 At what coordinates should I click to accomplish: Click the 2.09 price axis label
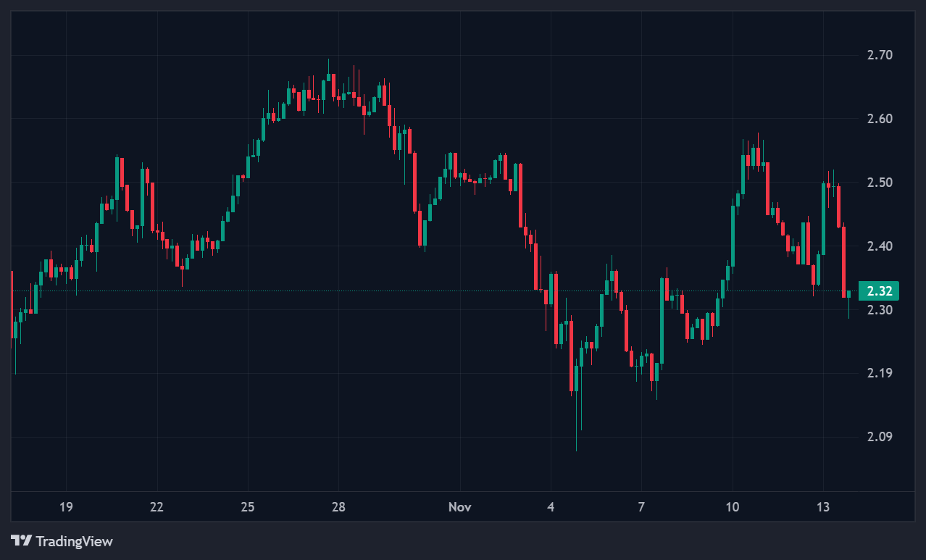pos(879,437)
